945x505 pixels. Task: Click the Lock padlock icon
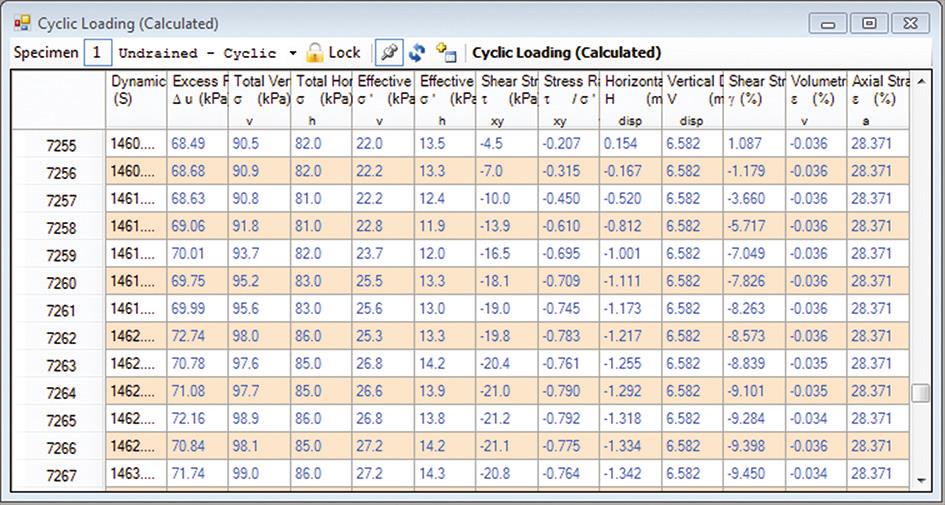click(x=315, y=53)
